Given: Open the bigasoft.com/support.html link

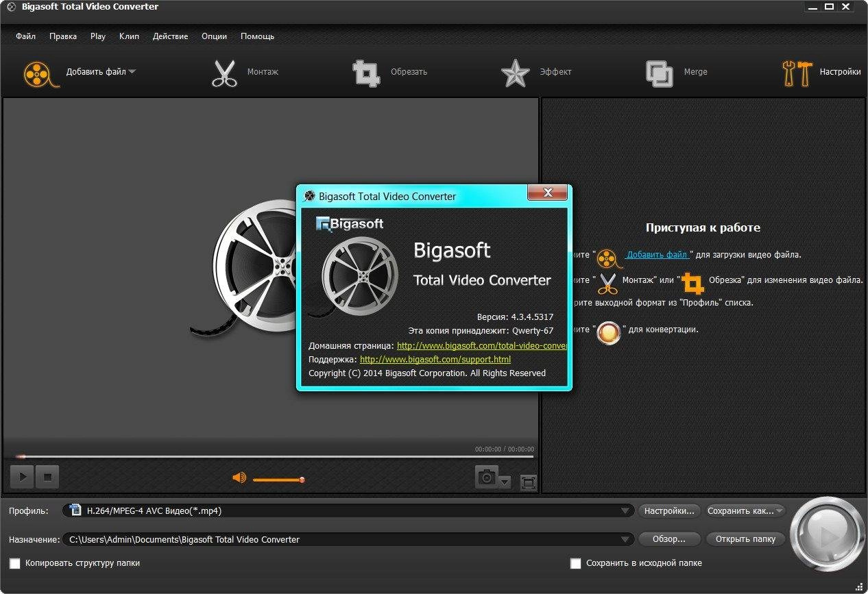Looking at the screenshot, I should pyautogui.click(x=435, y=359).
